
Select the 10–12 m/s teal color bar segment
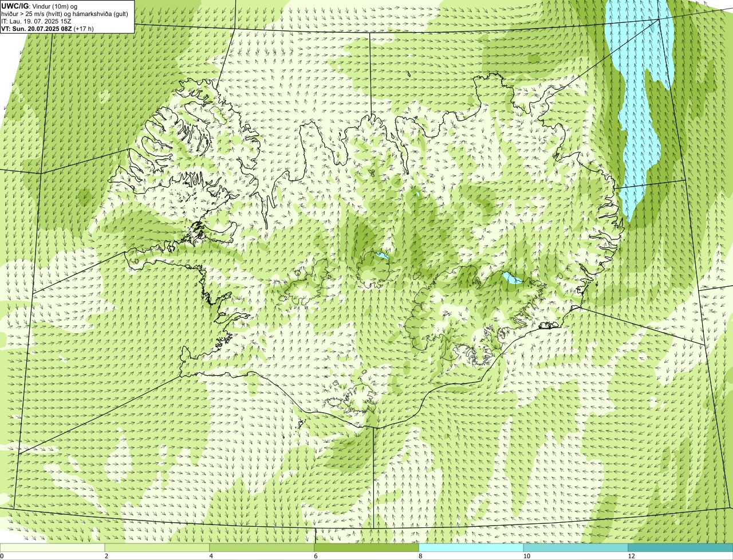(576, 548)
